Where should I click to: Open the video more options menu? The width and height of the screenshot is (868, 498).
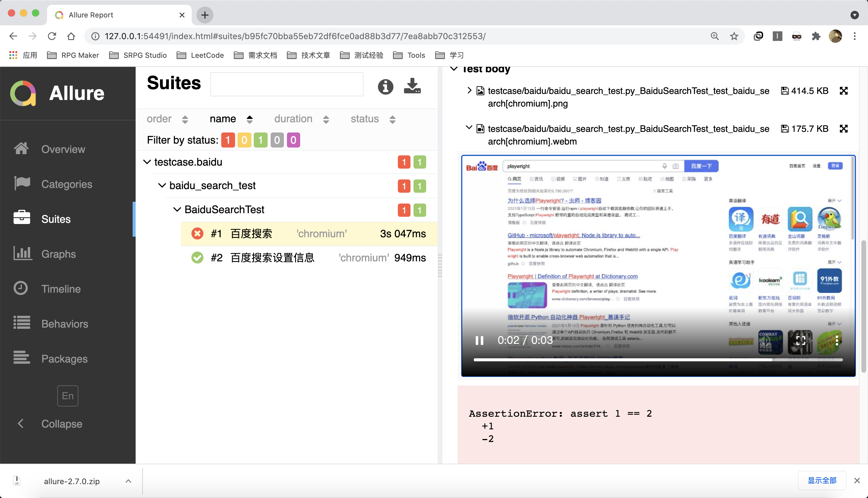coord(837,340)
